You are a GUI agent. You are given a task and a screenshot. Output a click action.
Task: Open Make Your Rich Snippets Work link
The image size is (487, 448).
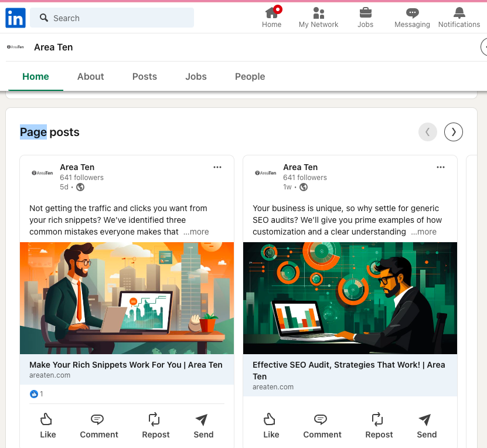tap(126, 365)
